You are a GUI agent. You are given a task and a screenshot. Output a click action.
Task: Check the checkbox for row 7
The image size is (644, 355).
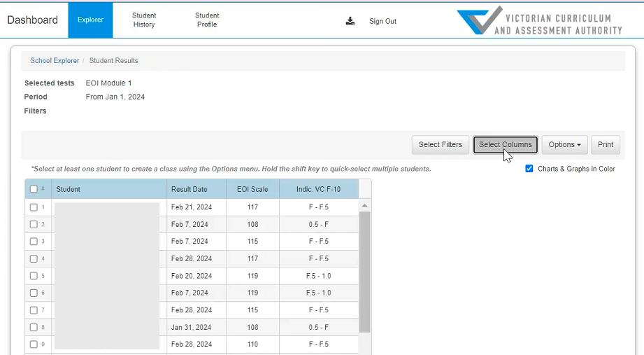pyautogui.click(x=34, y=310)
